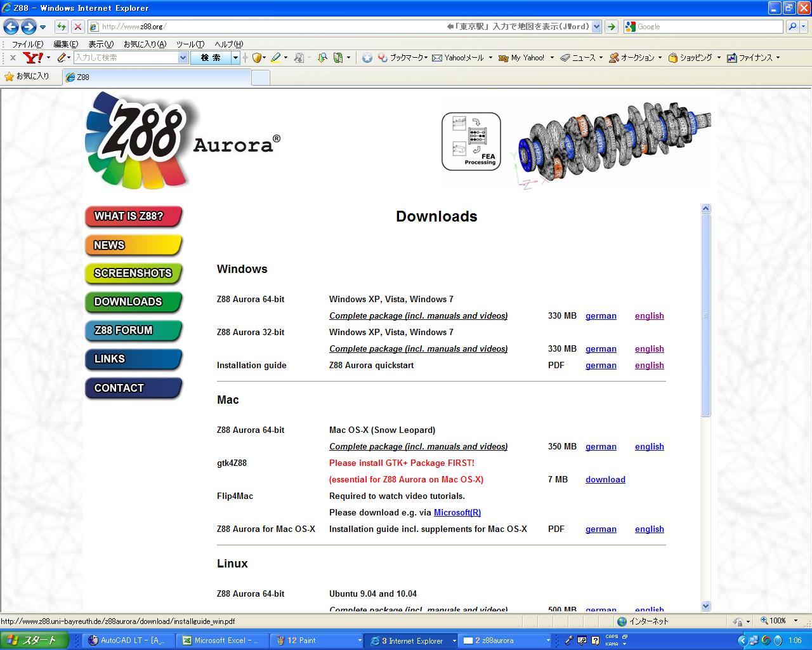Expand the Yahoo search box dropdown
The height and width of the screenshot is (650, 812).
(183, 58)
